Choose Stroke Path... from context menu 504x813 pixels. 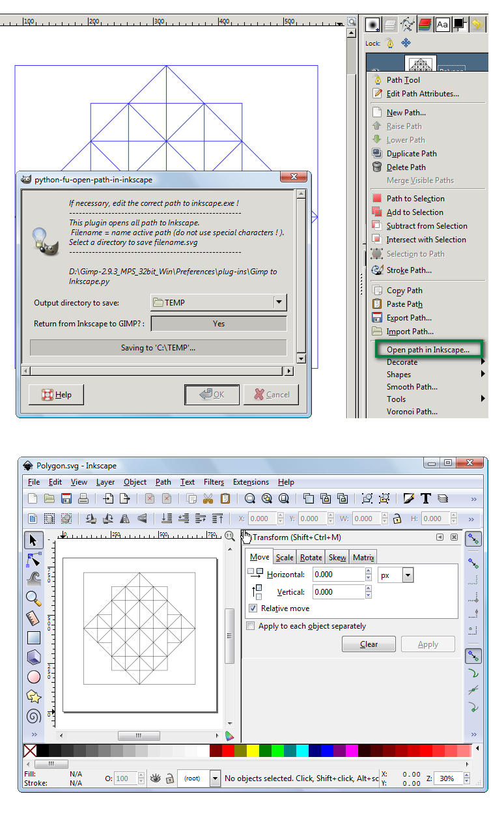[409, 270]
